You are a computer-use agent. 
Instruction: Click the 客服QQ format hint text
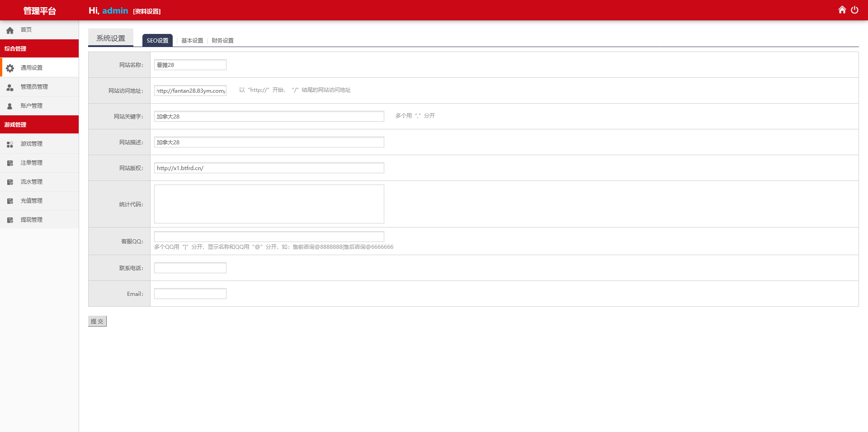(x=274, y=247)
